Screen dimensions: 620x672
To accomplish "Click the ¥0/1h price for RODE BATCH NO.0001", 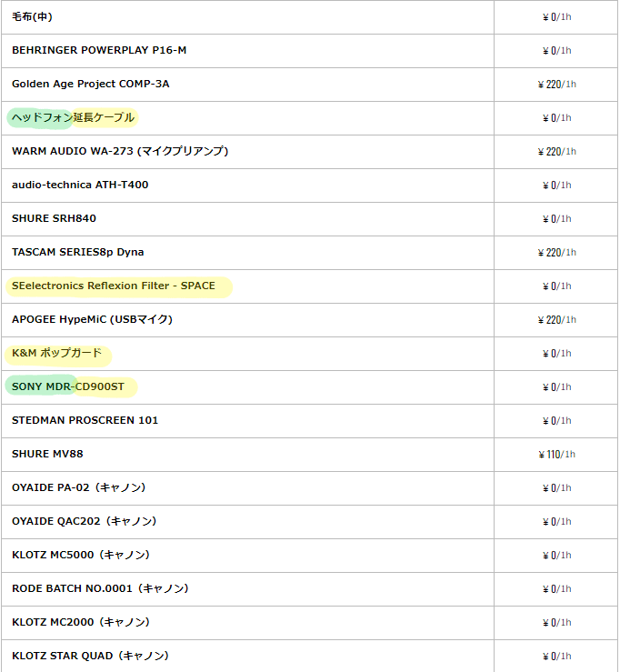I will point(557,589).
